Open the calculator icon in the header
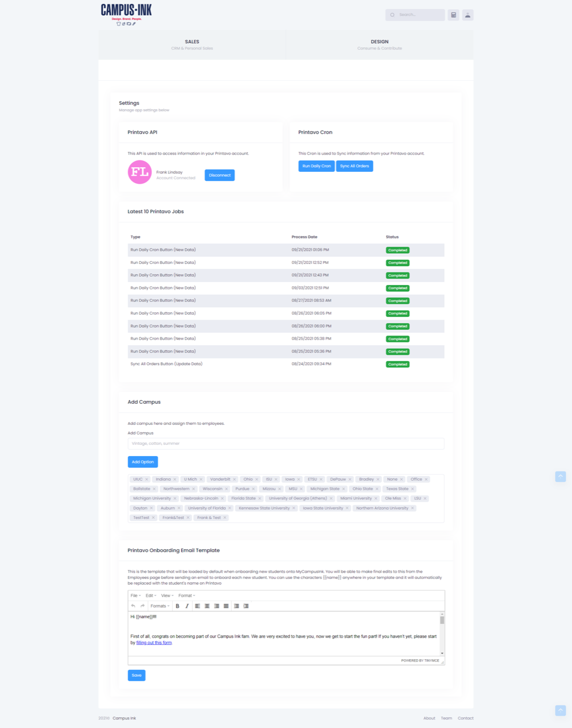The width and height of the screenshot is (572, 728). tap(453, 15)
